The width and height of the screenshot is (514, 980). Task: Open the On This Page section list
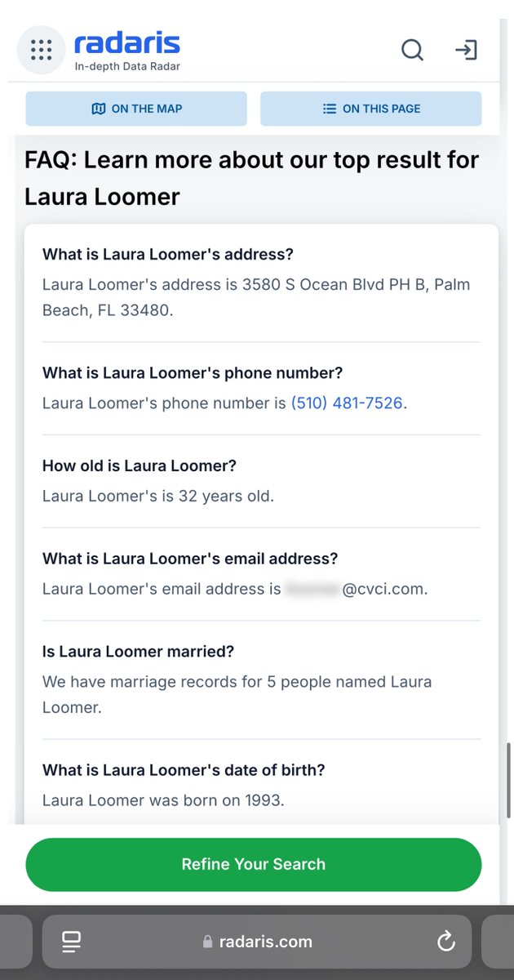371,109
